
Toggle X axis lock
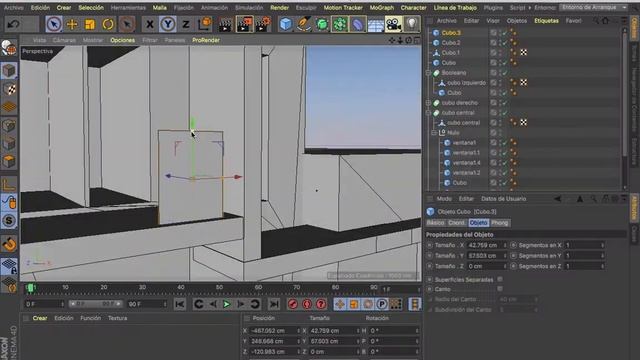coord(150,24)
